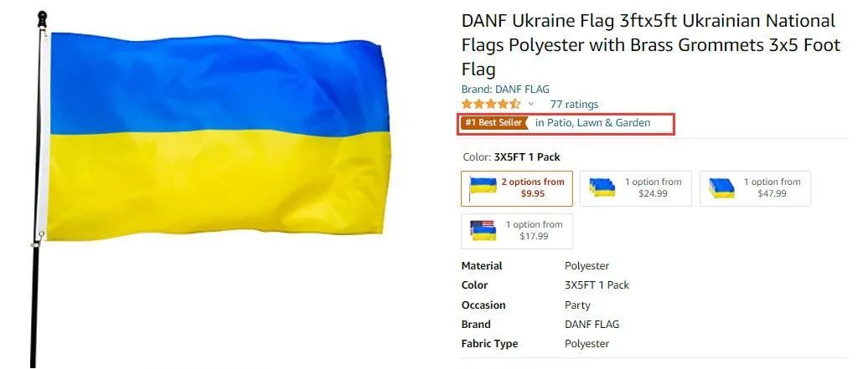
Task: Click the star rating icons
Action: pos(490,104)
